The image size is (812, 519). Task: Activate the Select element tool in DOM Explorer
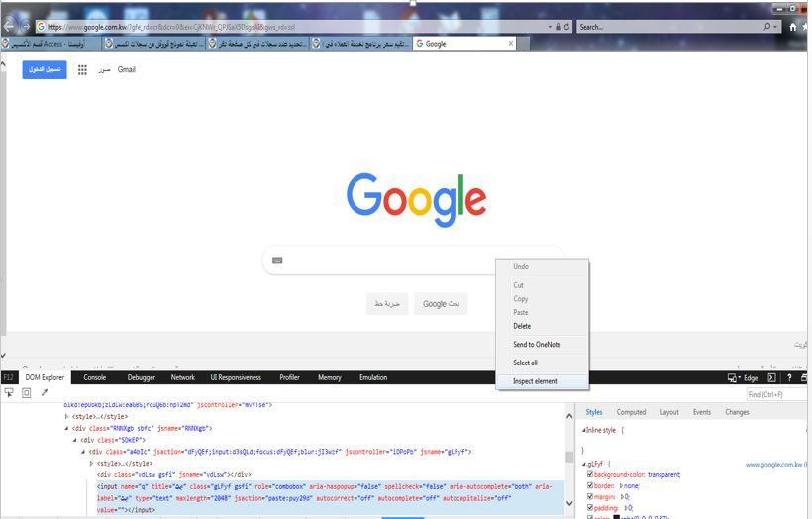(9, 393)
